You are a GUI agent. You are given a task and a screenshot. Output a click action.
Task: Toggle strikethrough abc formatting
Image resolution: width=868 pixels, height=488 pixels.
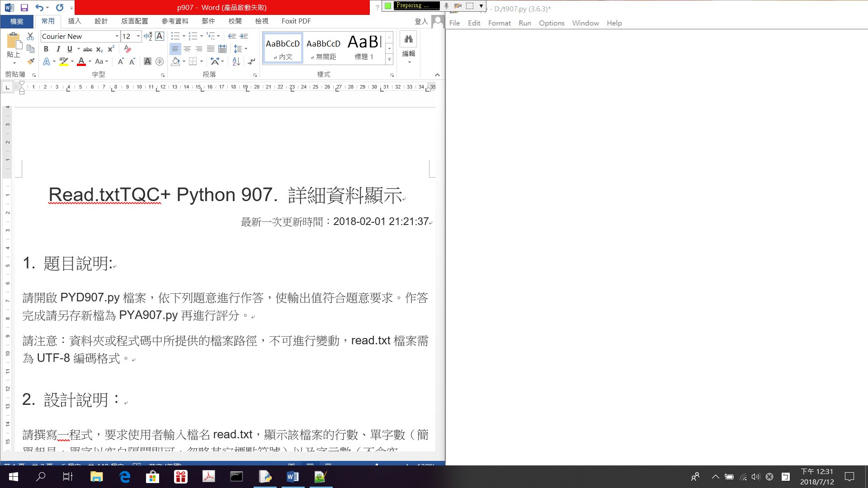88,49
